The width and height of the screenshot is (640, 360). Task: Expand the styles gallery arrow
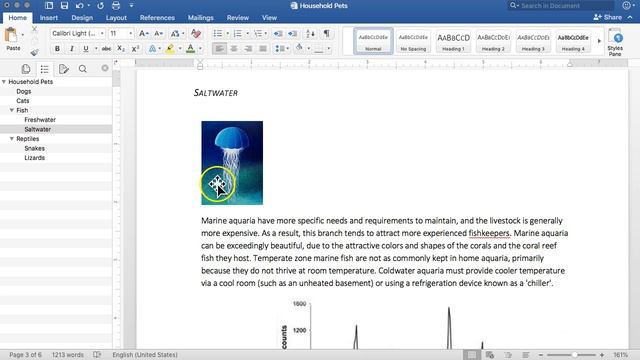[599, 41]
